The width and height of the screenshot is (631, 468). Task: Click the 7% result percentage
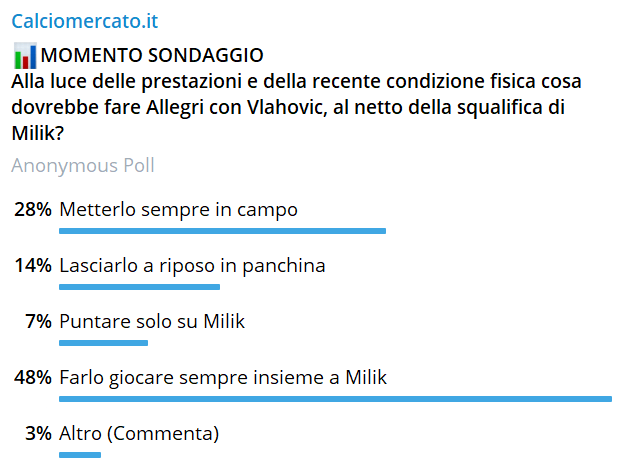(39, 322)
